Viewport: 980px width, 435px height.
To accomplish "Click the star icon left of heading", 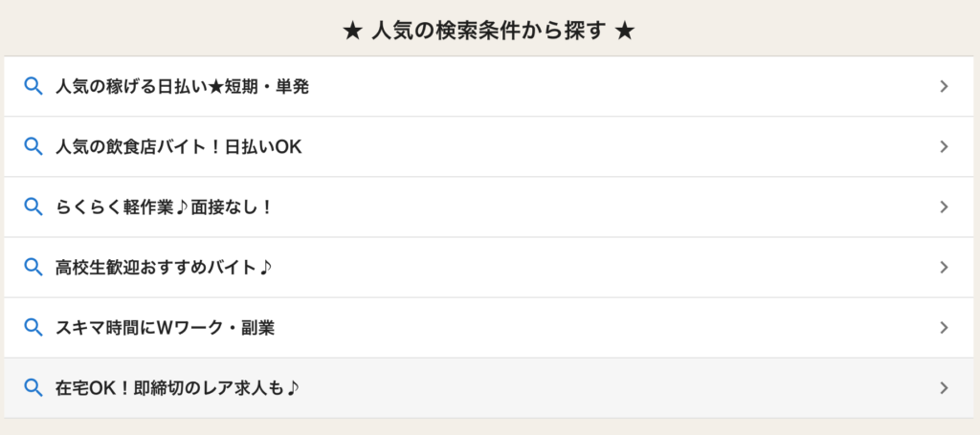I will (352, 32).
